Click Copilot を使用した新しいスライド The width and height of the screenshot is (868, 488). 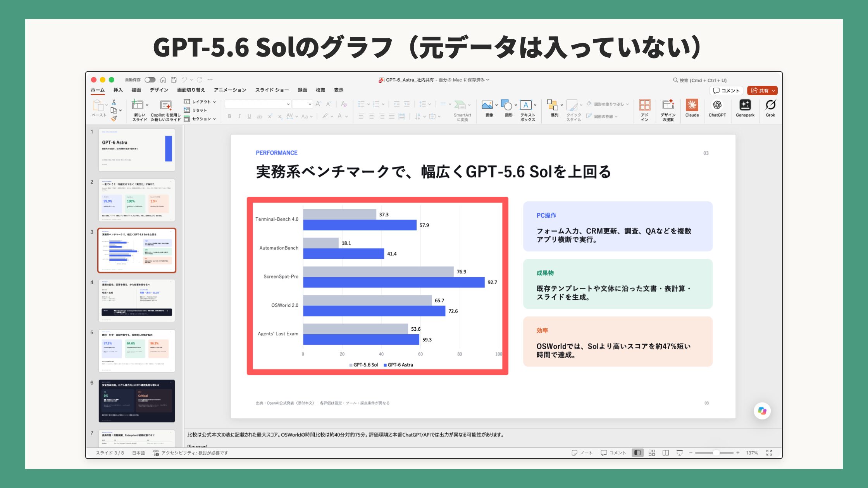point(165,111)
